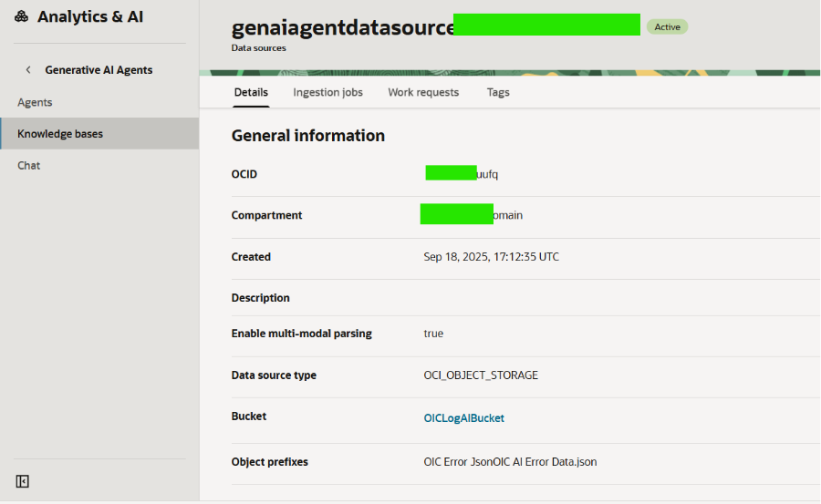Click the Analytics & AI logo icon
821x504 pixels.
pyautogui.click(x=22, y=16)
